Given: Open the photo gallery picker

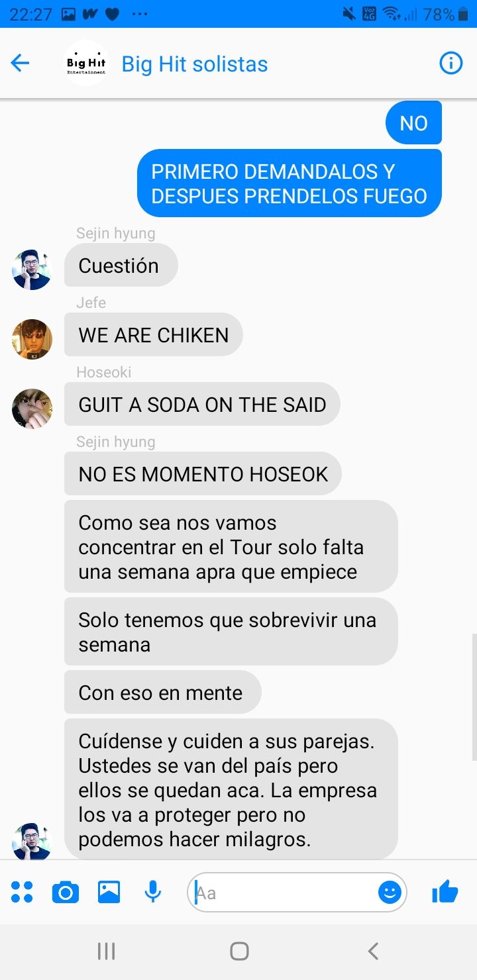Looking at the screenshot, I should pyautogui.click(x=109, y=893).
